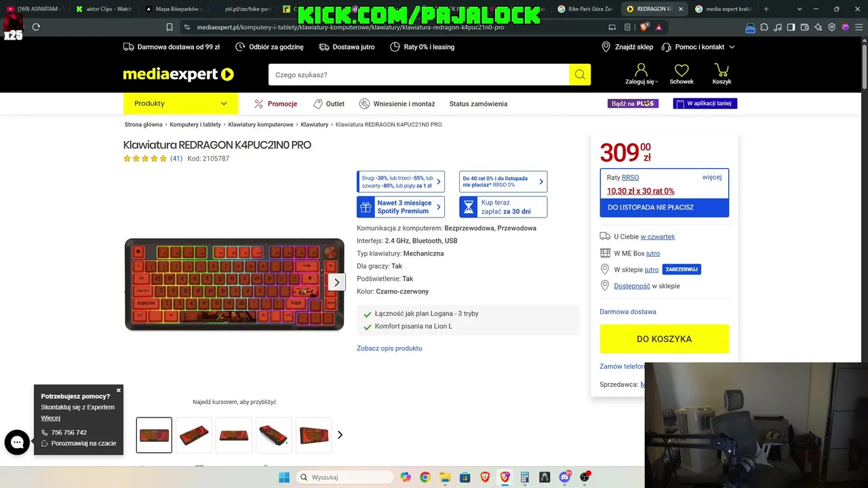Screen dimensions: 868x488
Task: Open Discord from the taskbar
Action: [564, 477]
